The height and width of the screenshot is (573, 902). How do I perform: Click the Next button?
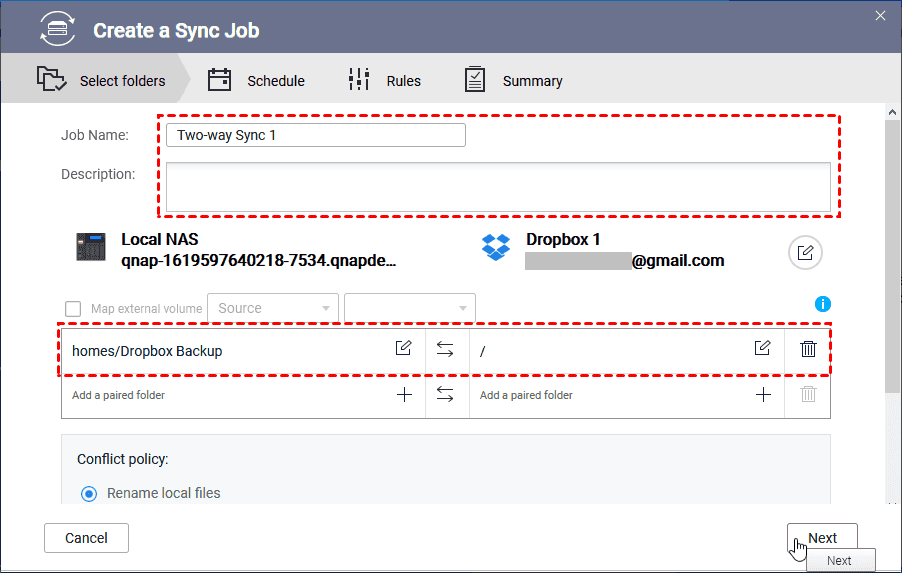coord(822,538)
